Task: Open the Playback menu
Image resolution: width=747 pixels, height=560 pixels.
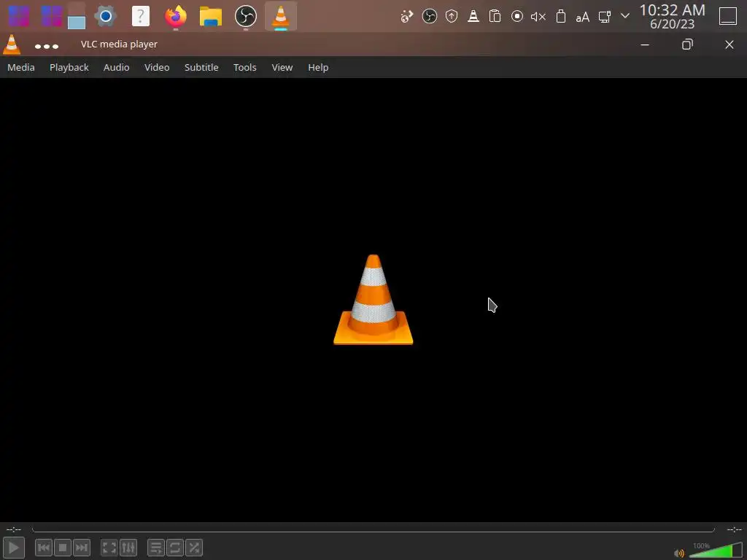Action: coord(69,67)
